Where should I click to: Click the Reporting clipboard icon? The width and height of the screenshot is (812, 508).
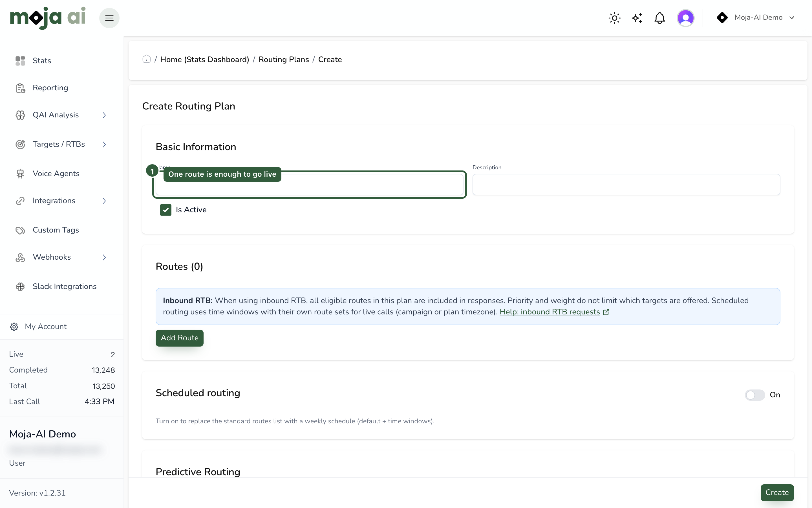click(x=20, y=88)
